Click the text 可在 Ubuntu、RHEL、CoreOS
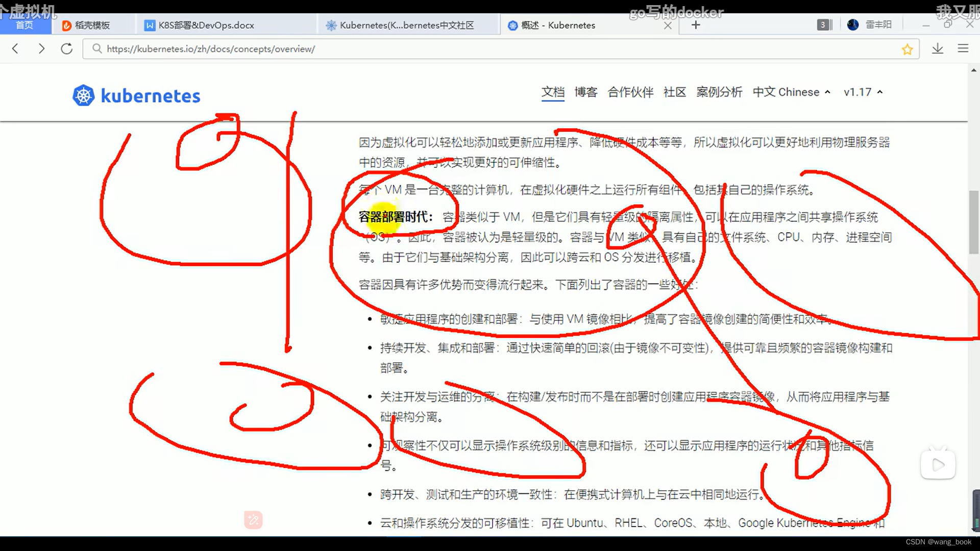The width and height of the screenshot is (980, 551). coord(616,523)
